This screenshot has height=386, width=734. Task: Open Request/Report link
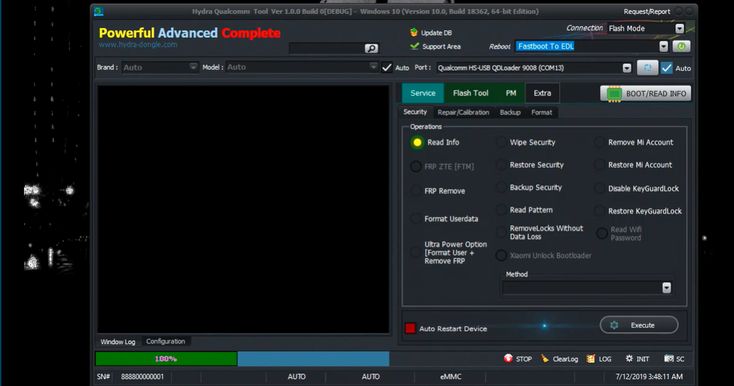(646, 11)
